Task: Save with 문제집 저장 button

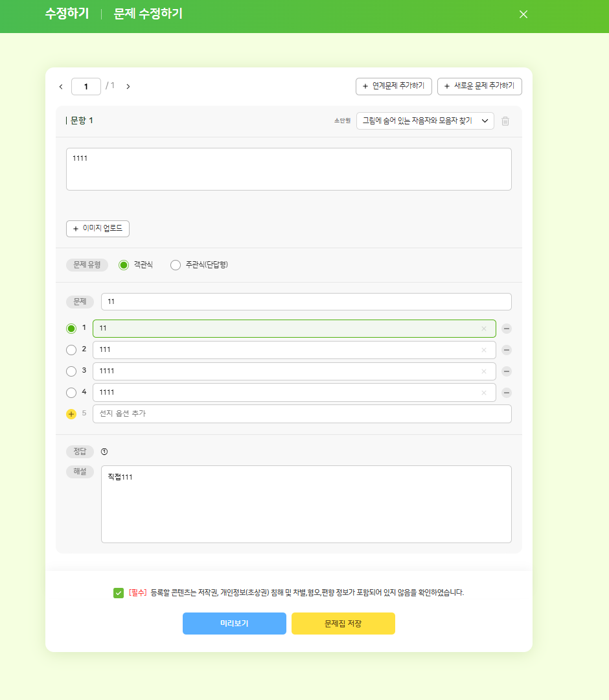Action: point(343,624)
